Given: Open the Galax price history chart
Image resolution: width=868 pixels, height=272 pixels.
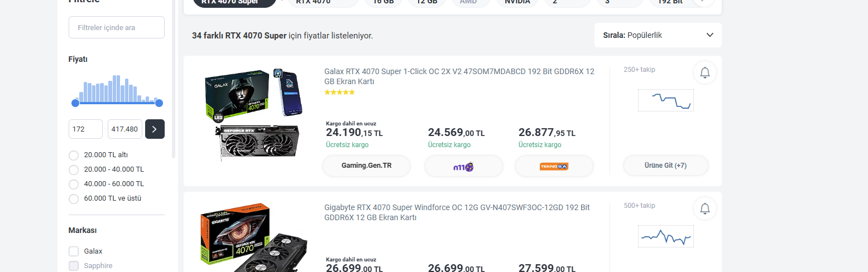Looking at the screenshot, I should click(x=665, y=100).
